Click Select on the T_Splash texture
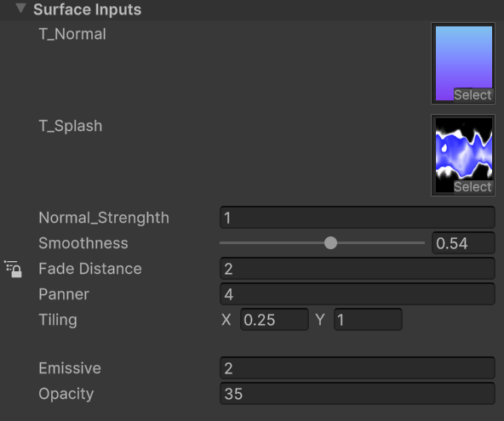The width and height of the screenshot is (504, 421). 472,186
